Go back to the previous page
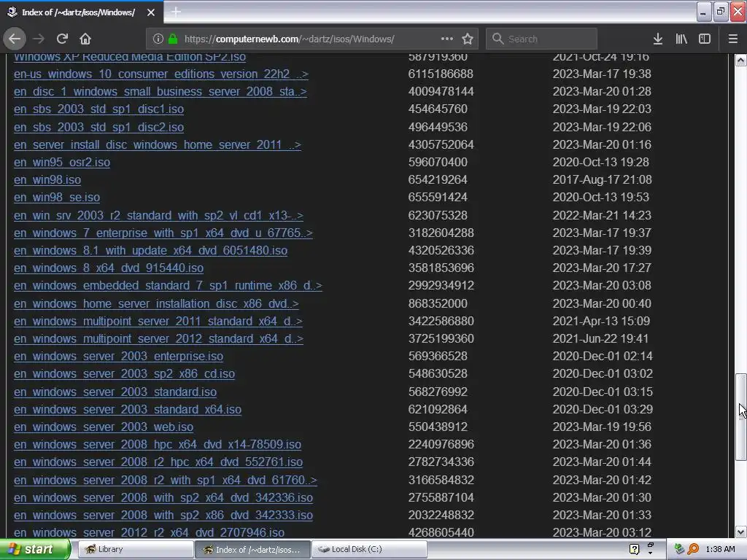 point(15,39)
